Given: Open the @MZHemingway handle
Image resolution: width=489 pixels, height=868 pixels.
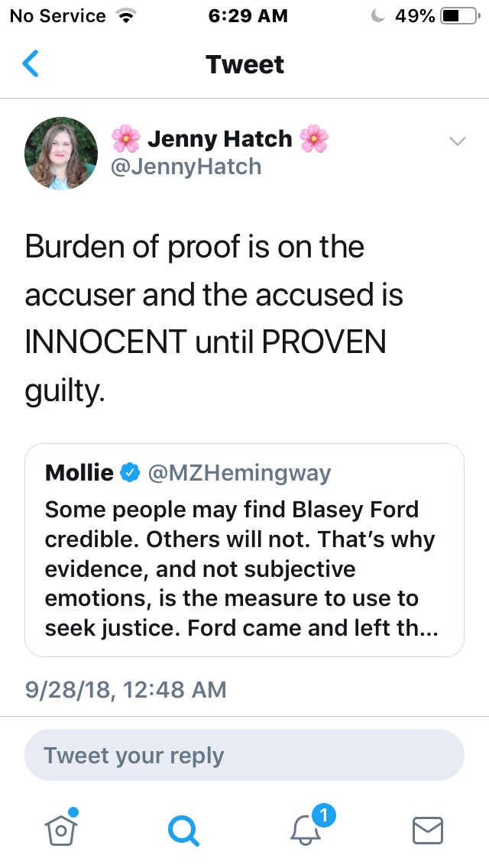Looking at the screenshot, I should [x=238, y=473].
